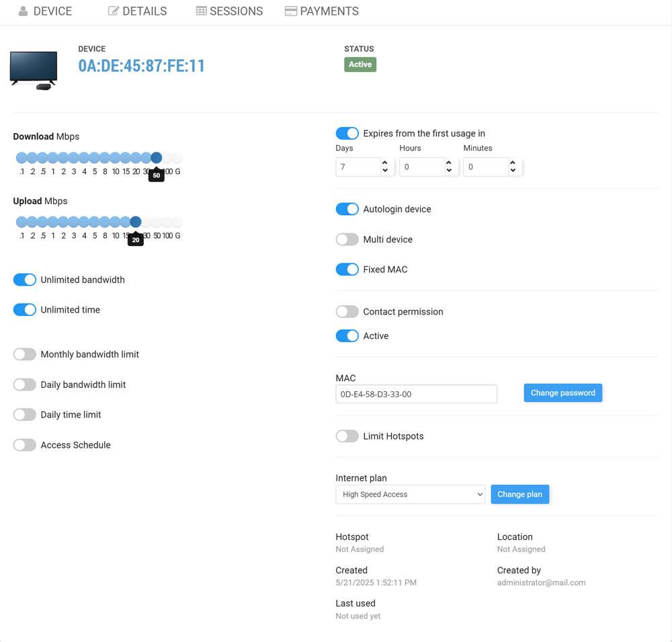672x642 pixels.
Task: Click the Payments tab credit card icon
Action: coord(290,11)
